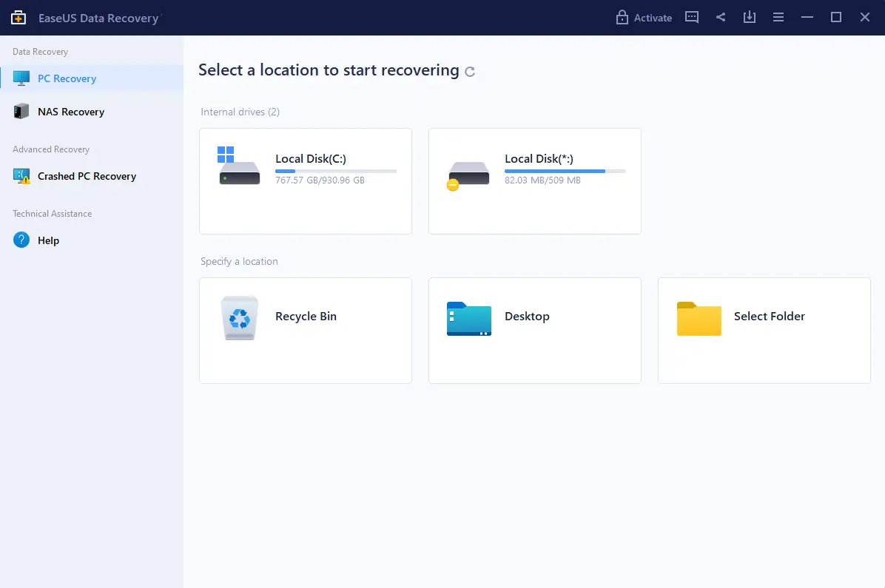Click the Advanced Recovery section label

(x=51, y=149)
